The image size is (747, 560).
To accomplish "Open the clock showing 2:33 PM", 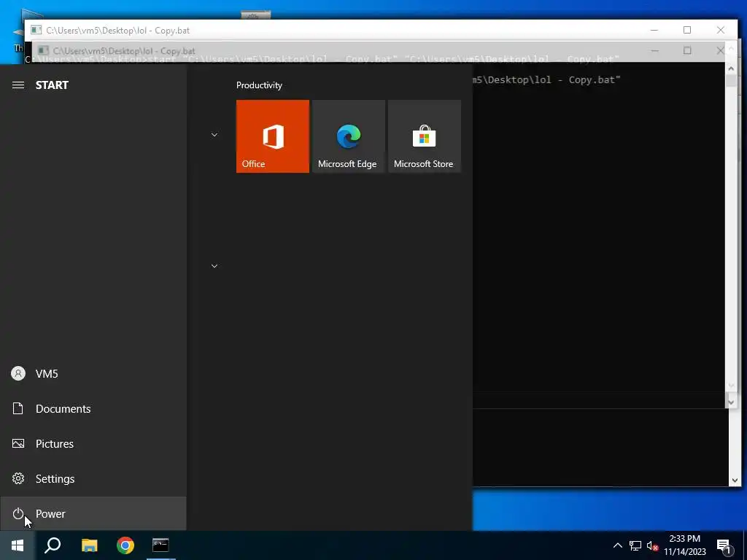I will pos(684,545).
